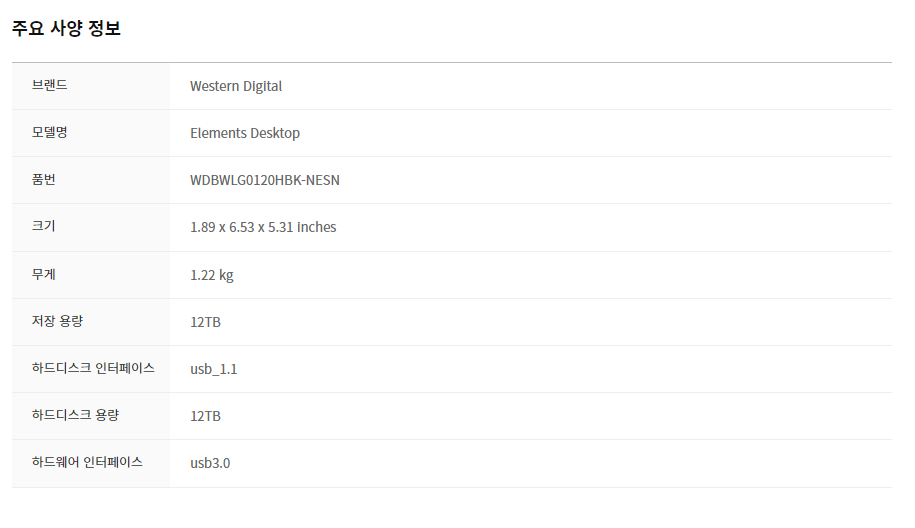Click the Western Digital brand value
The height and width of the screenshot is (528, 915).
pos(236,86)
